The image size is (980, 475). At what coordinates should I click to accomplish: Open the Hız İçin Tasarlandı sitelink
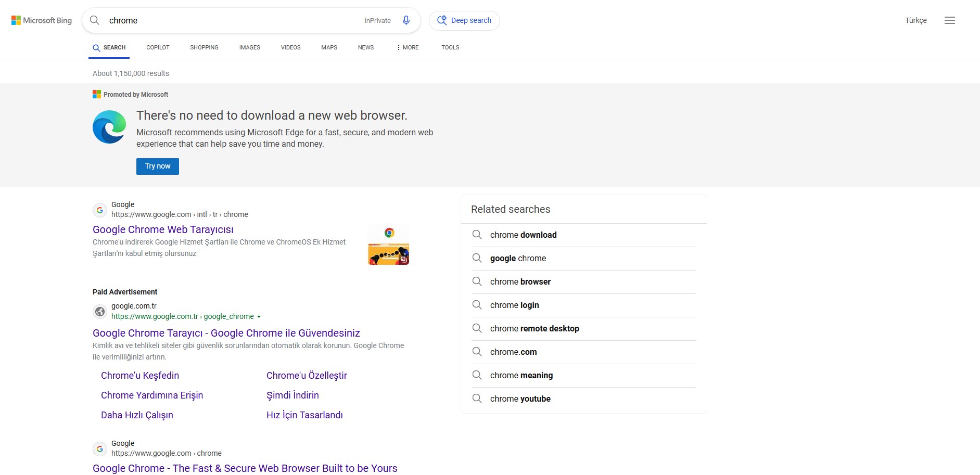pyautogui.click(x=304, y=415)
